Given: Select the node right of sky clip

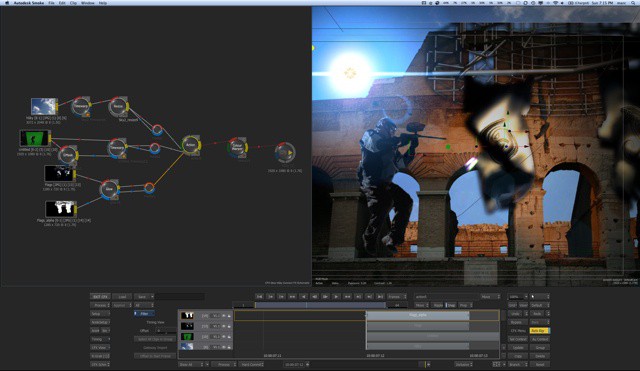Looking at the screenshot, I should pyautogui.click(x=81, y=107).
